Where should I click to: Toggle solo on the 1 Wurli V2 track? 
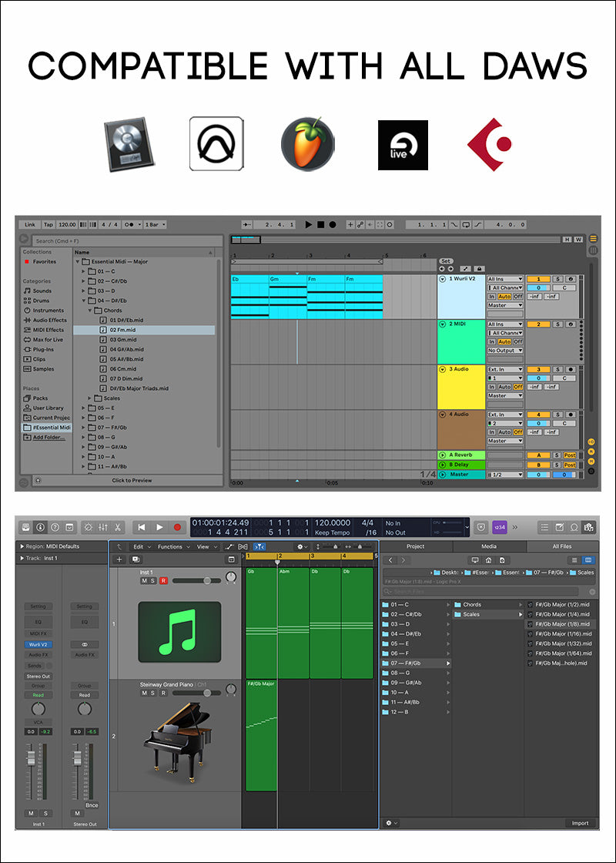[x=557, y=279]
